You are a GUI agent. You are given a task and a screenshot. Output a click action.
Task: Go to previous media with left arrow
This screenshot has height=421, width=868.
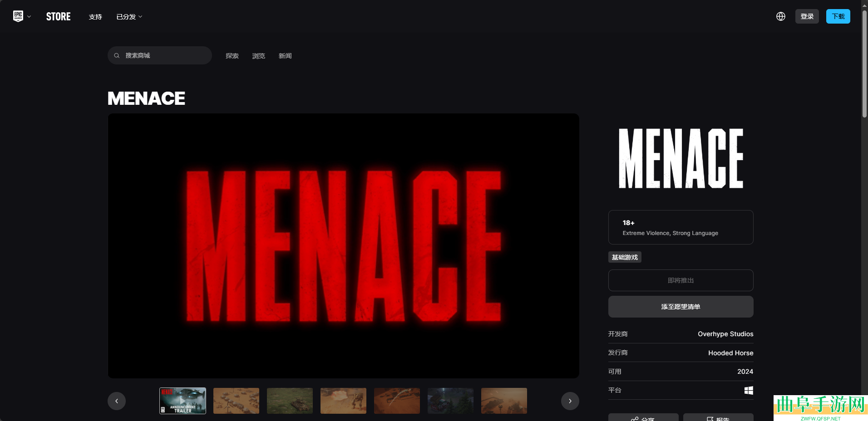117,401
